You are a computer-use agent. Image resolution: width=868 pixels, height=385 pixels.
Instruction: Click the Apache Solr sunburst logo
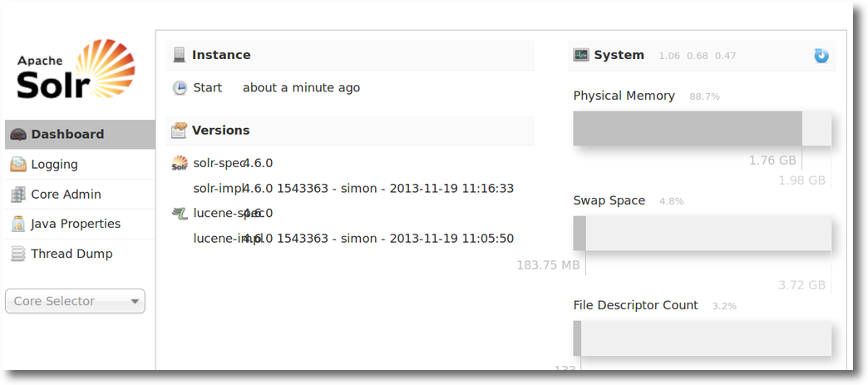[76, 69]
